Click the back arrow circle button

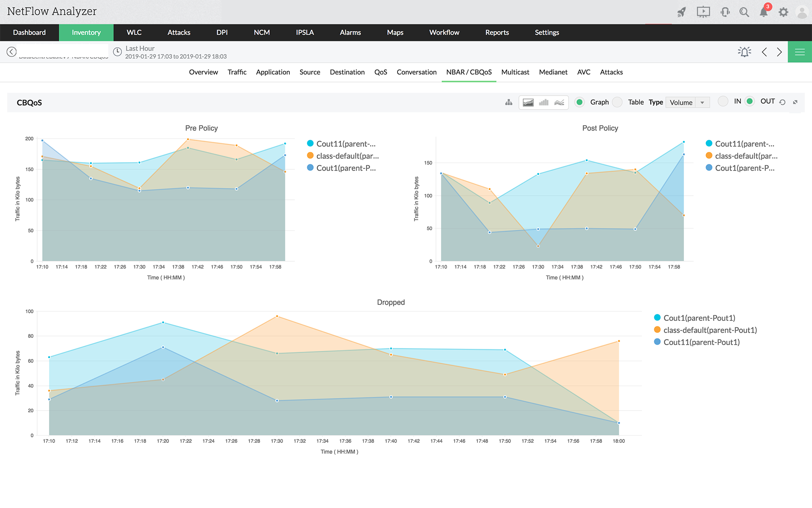(x=11, y=52)
